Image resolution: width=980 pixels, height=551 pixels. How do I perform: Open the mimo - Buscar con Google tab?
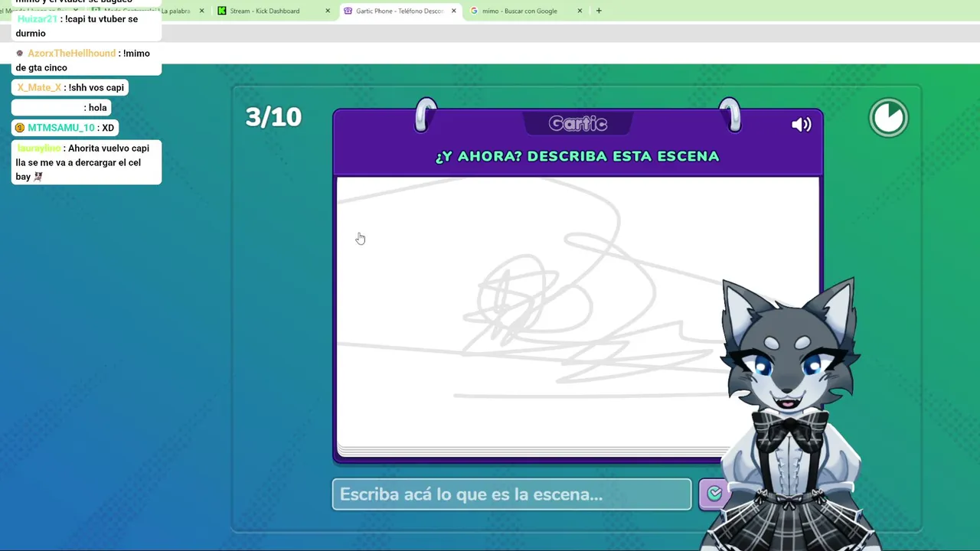point(520,11)
